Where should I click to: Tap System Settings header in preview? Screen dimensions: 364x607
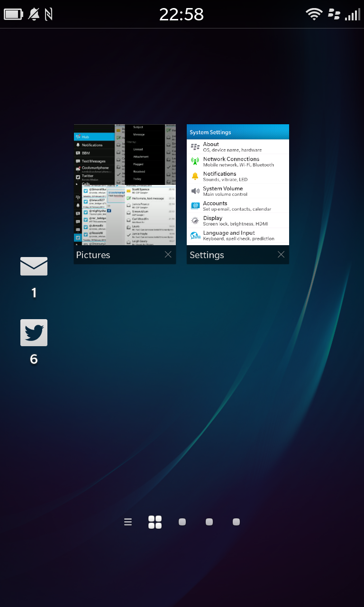237,132
